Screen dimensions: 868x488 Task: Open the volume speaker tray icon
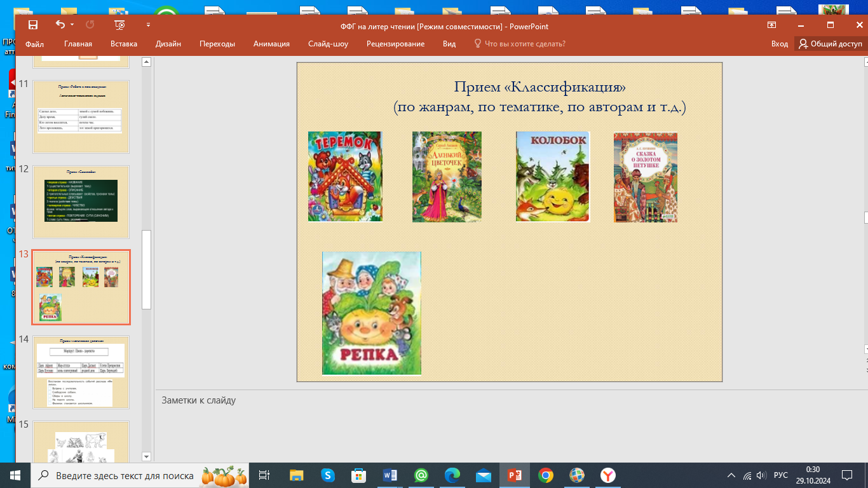click(762, 475)
